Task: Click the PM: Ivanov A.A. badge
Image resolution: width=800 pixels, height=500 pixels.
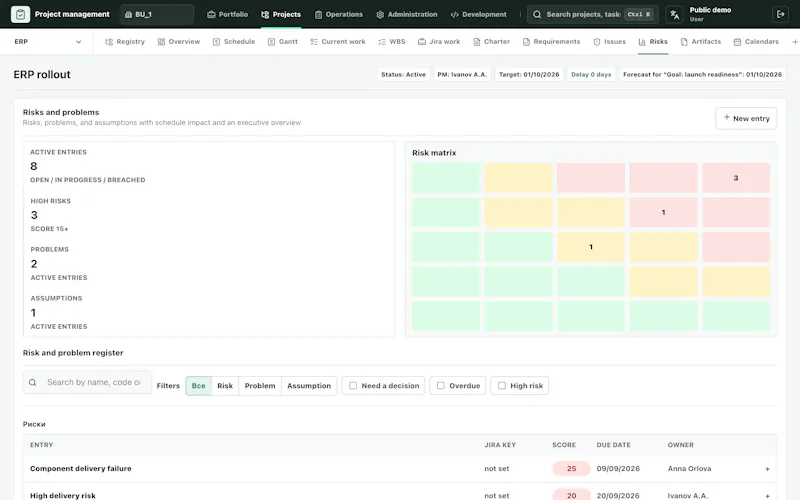Action: coord(462,74)
